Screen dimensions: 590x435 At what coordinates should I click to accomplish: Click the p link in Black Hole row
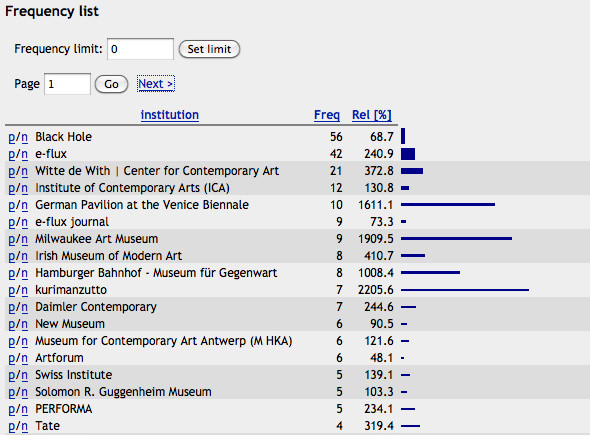(12, 137)
